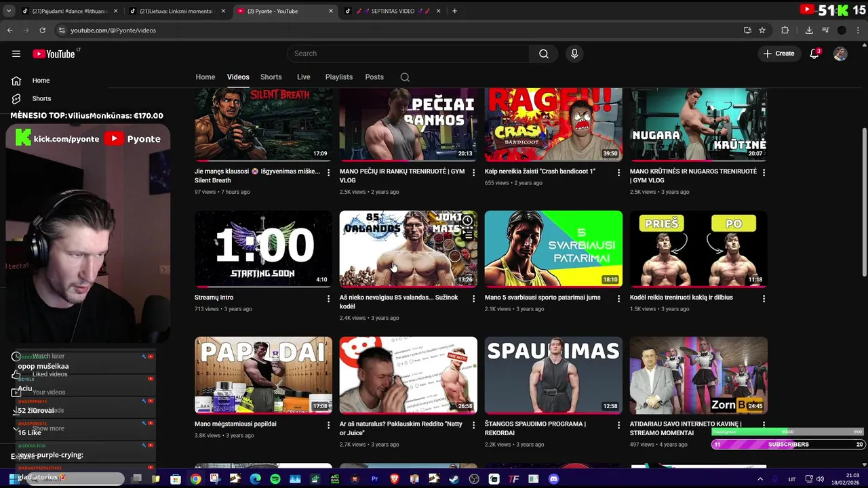Open options menu for Silent Breath video
Image resolution: width=868 pixels, height=488 pixels.
(x=329, y=173)
